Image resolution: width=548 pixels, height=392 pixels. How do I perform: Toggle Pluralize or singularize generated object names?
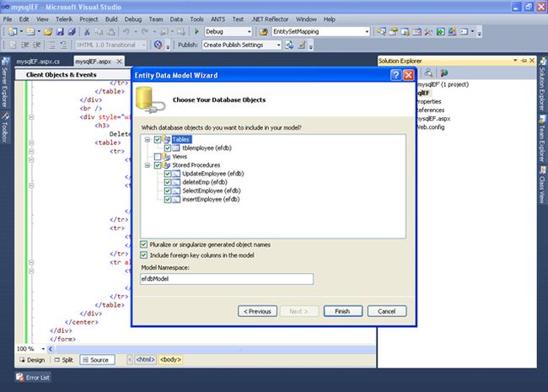[x=144, y=244]
